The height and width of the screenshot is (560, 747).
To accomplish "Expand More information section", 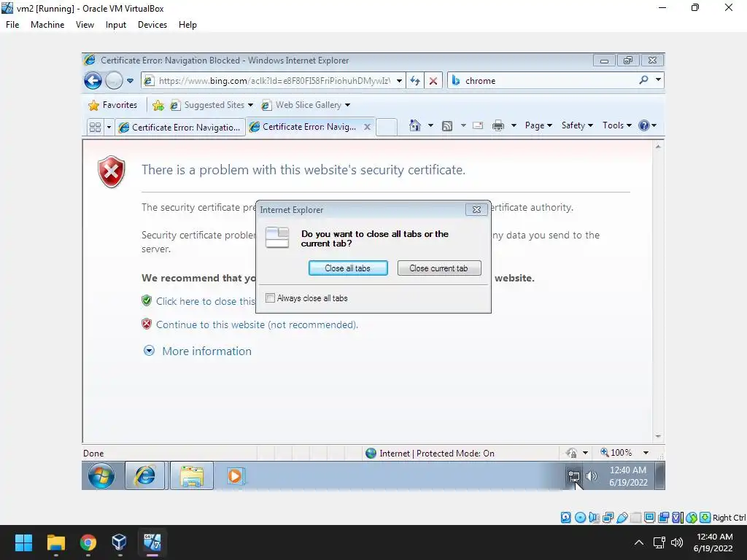I will tap(197, 351).
